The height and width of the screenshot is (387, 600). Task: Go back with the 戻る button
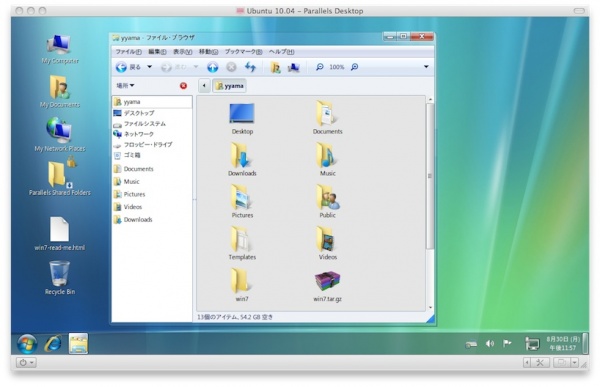pyautogui.click(x=129, y=67)
